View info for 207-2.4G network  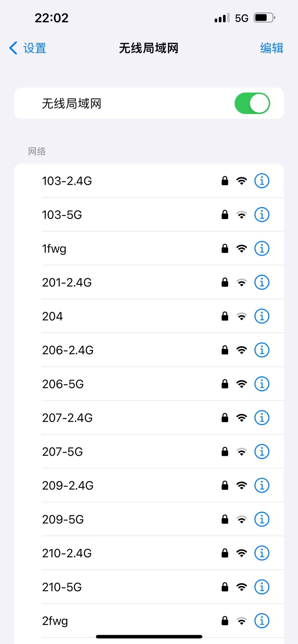pos(262,417)
